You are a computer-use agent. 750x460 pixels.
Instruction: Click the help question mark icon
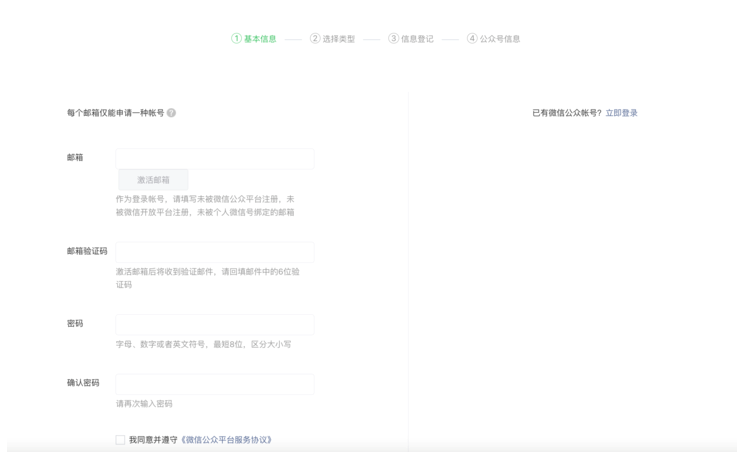pyautogui.click(x=171, y=113)
